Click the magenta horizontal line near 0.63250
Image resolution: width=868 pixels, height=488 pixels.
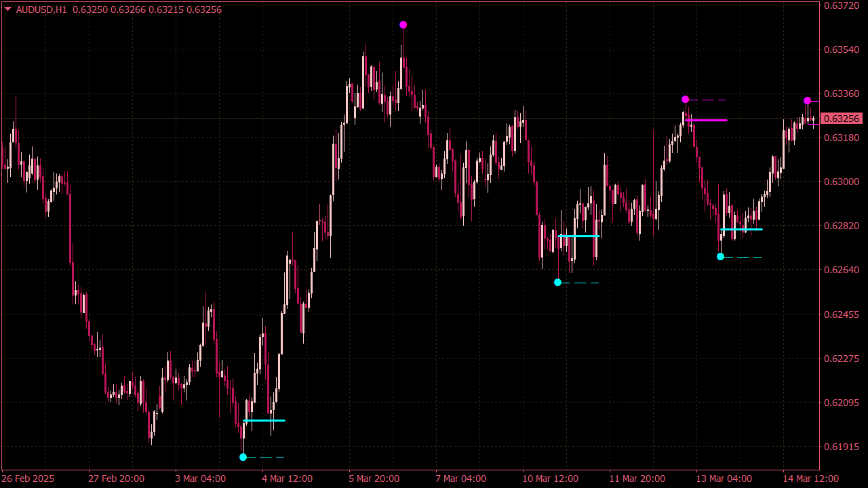706,121
